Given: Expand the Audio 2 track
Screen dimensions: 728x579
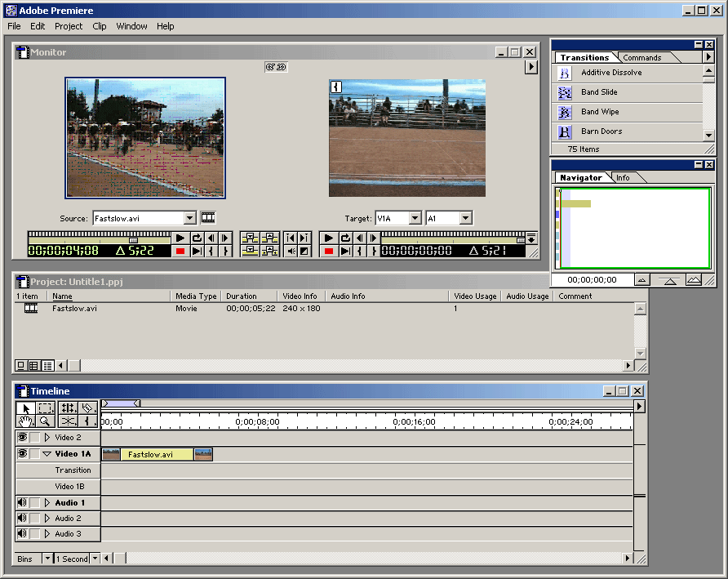Looking at the screenshot, I should pyautogui.click(x=47, y=518).
